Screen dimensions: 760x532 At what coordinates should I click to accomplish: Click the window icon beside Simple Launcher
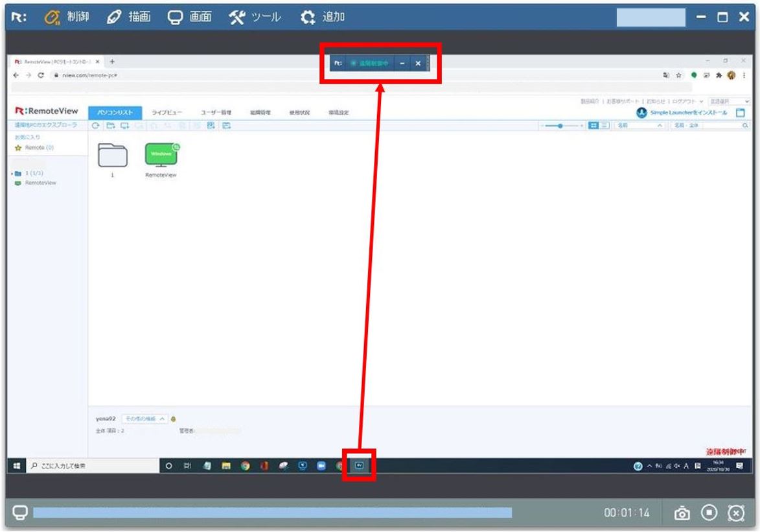point(741,113)
